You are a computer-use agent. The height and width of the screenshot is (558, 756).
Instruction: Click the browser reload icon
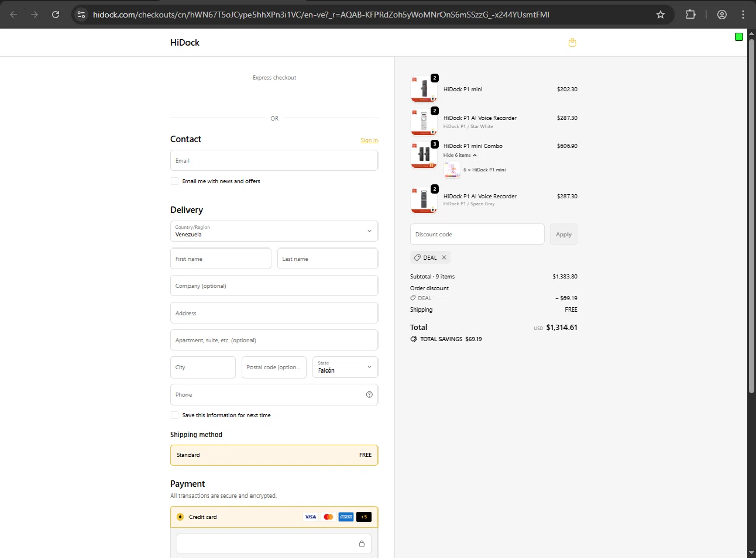click(56, 15)
